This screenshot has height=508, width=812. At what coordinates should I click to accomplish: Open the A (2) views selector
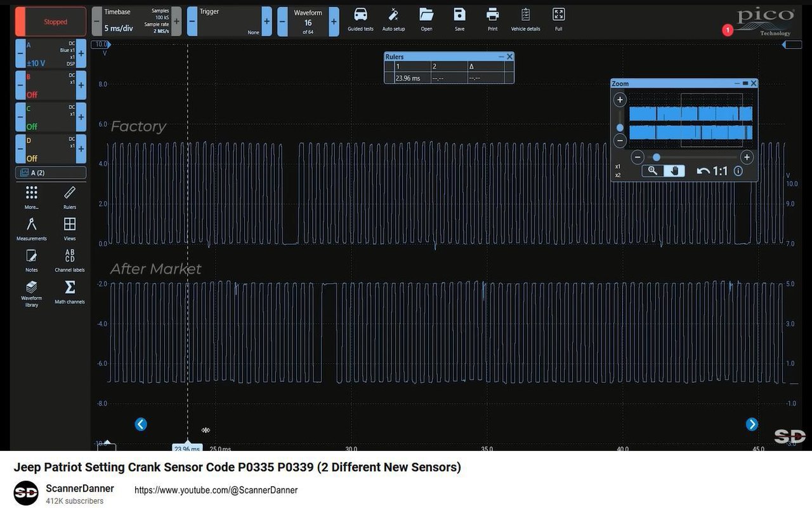pyautogui.click(x=51, y=173)
